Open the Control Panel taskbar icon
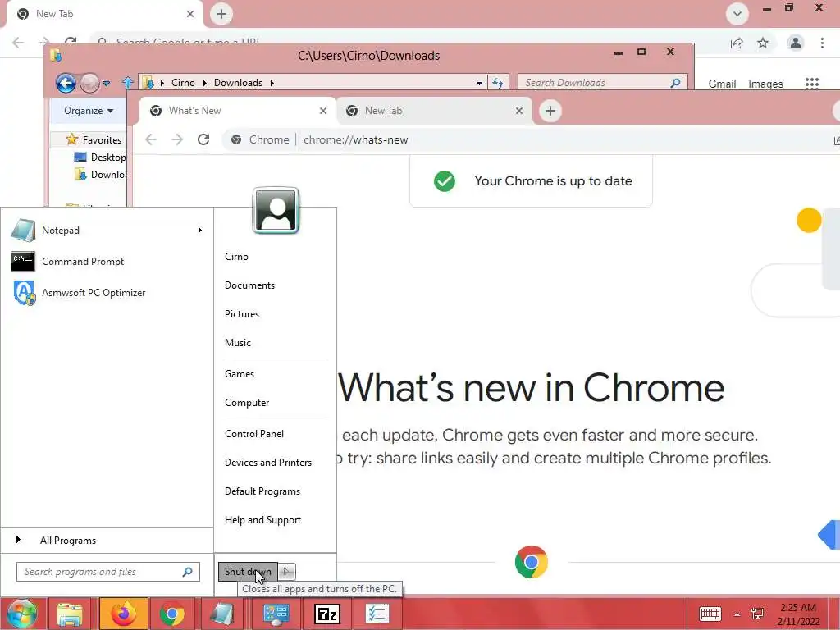 [276, 614]
